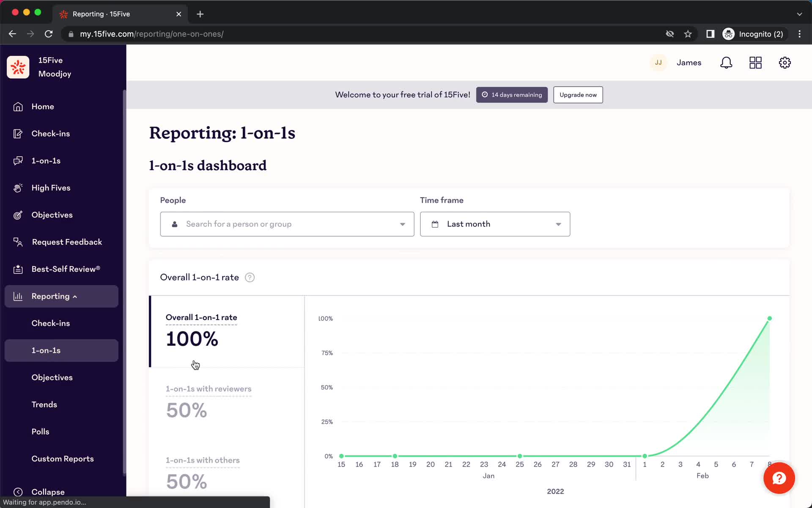The image size is (812, 508).
Task: Click the 14 days remaining trial badge
Action: click(x=512, y=95)
